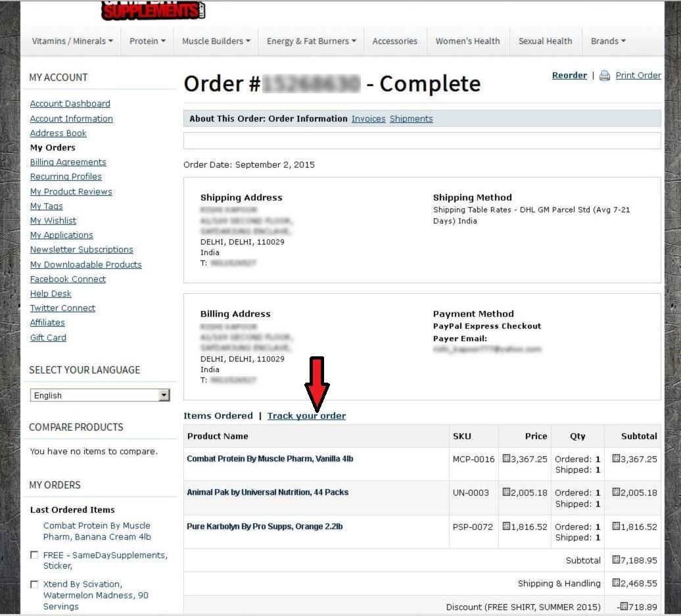This screenshot has height=616, width=681.
Task: Expand the Muscle Builders menu
Action: 216,41
